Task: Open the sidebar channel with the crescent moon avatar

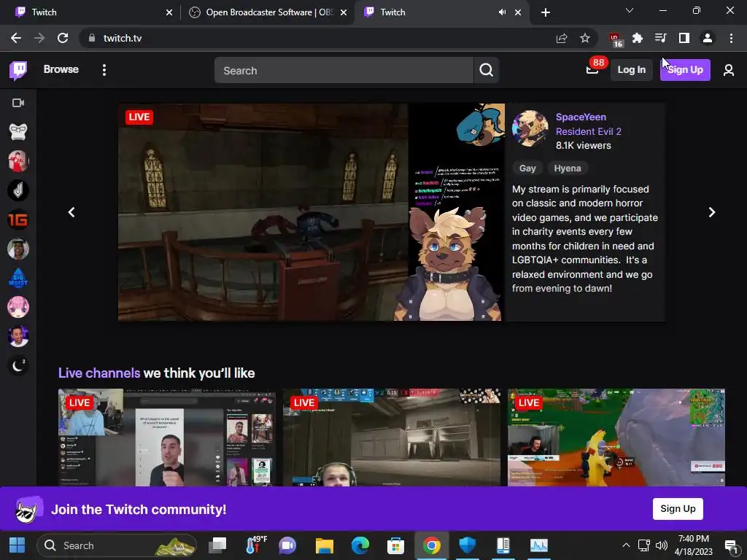Action: click(x=18, y=366)
